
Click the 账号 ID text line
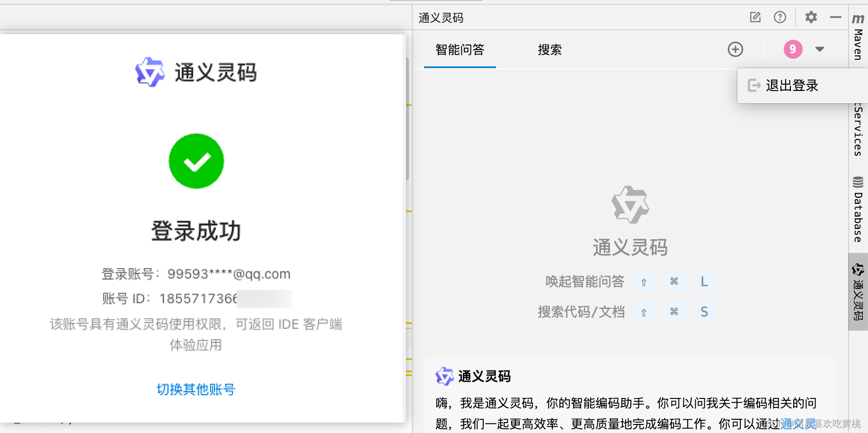click(197, 298)
